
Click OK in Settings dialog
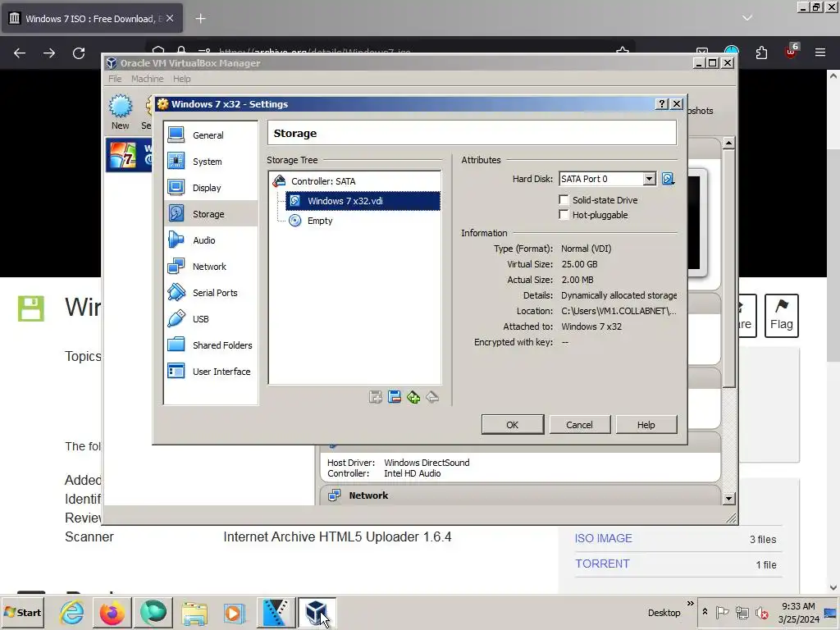(512, 424)
